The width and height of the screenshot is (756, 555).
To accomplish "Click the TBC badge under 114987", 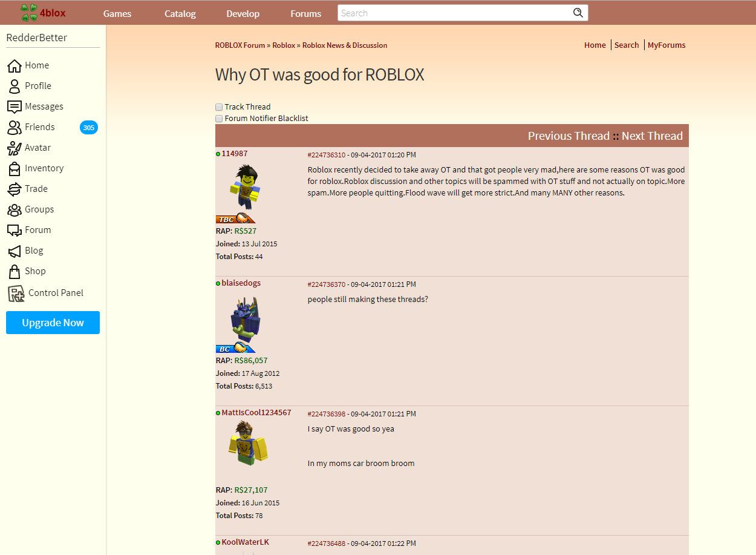I will [x=235, y=218].
